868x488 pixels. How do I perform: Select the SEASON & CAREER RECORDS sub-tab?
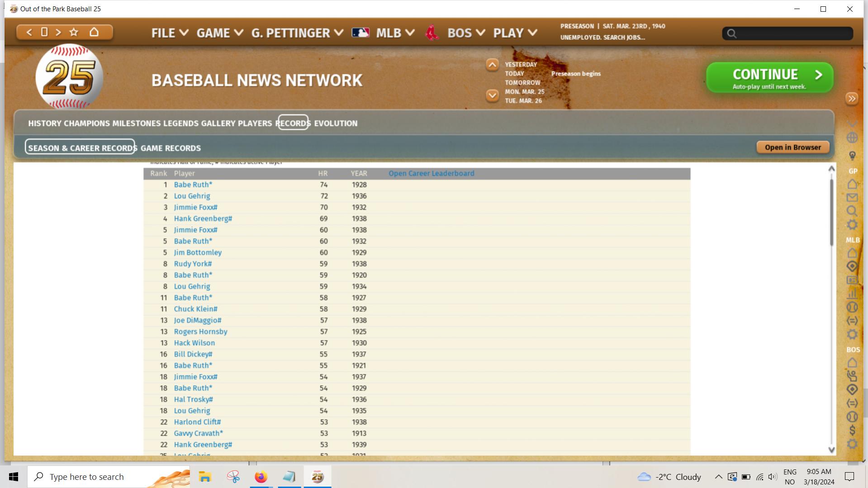pyautogui.click(x=80, y=147)
